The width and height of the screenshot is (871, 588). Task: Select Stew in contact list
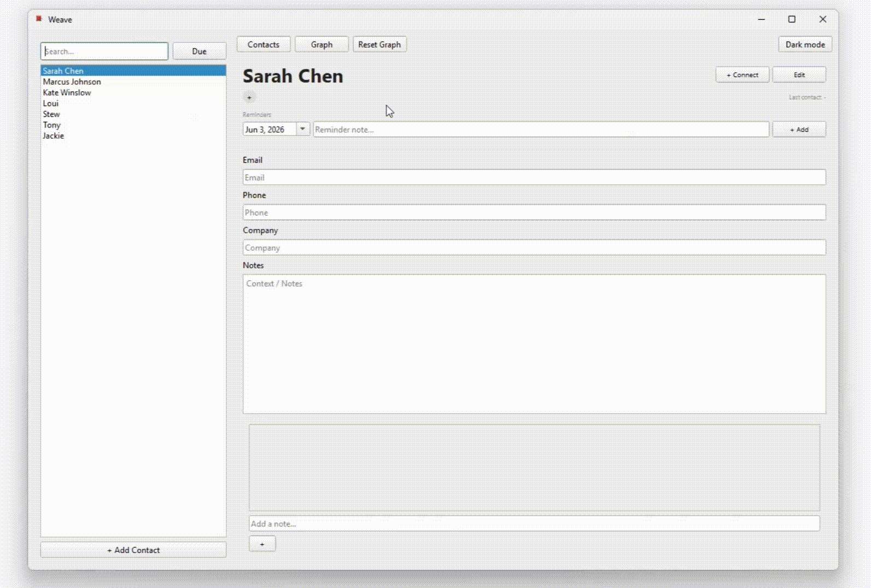(133, 114)
